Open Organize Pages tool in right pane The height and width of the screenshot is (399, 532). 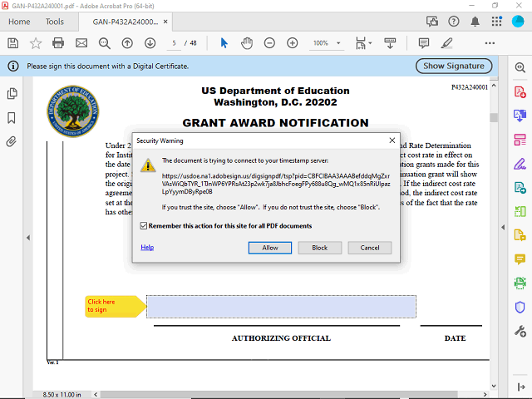pos(520,140)
